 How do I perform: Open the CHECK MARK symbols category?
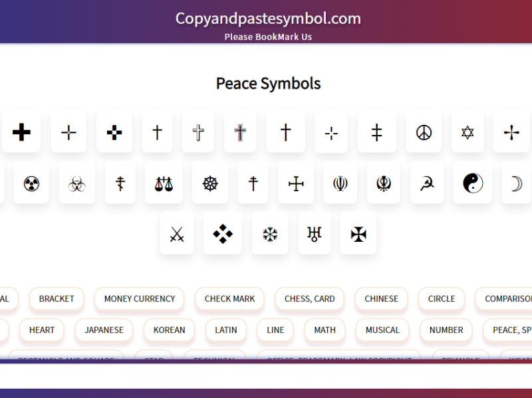[229, 299]
